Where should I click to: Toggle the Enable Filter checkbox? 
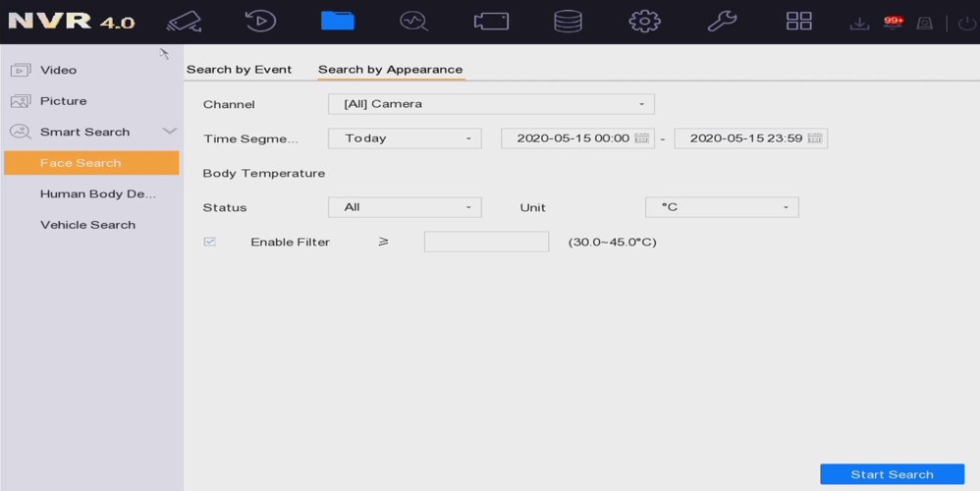[210, 242]
